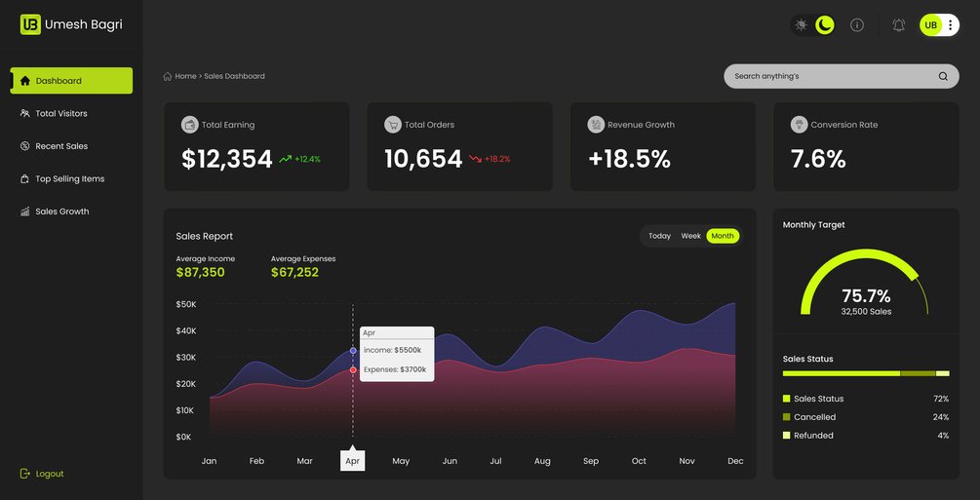Open the three-dot user menu
Viewport: 980px width, 500px height.
pos(950,25)
